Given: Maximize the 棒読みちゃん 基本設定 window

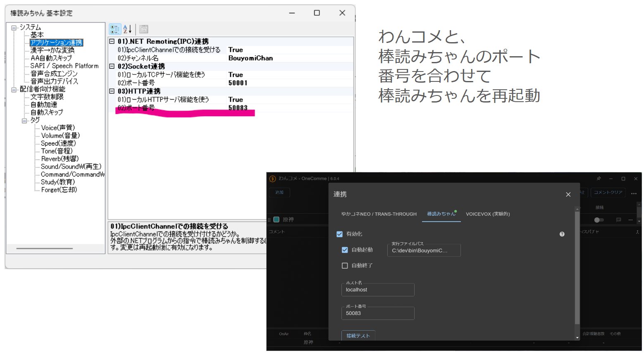Looking at the screenshot, I should coord(317,13).
